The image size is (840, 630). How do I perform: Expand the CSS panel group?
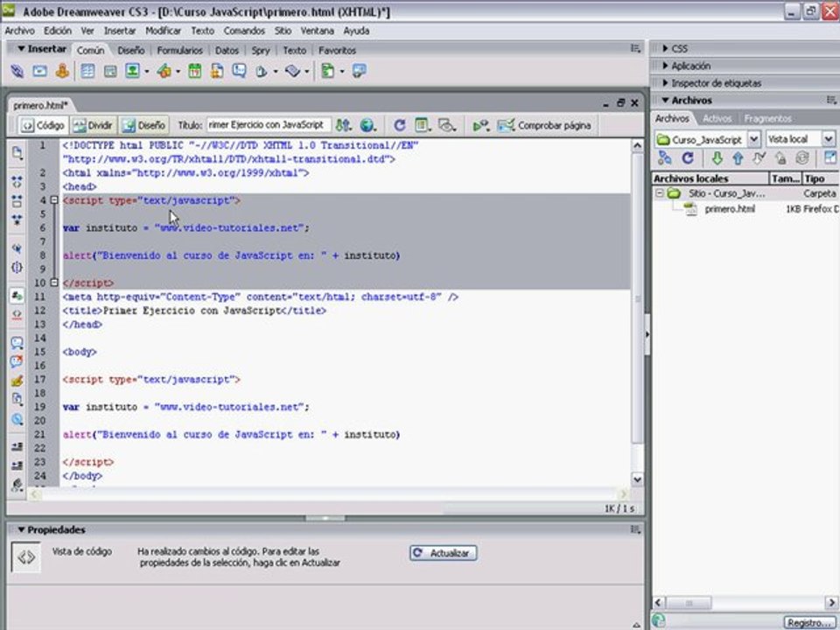pyautogui.click(x=665, y=48)
